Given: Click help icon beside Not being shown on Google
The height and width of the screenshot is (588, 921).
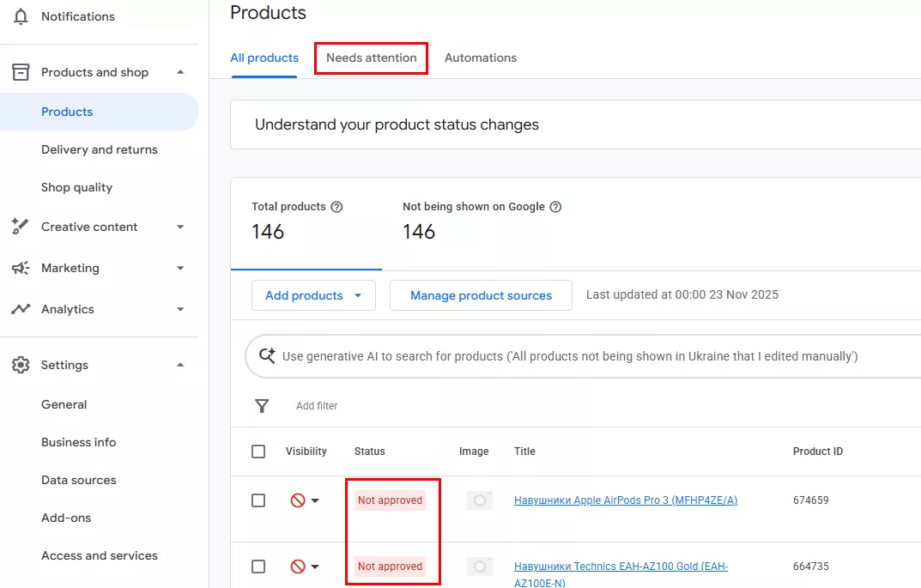Looking at the screenshot, I should click(555, 207).
